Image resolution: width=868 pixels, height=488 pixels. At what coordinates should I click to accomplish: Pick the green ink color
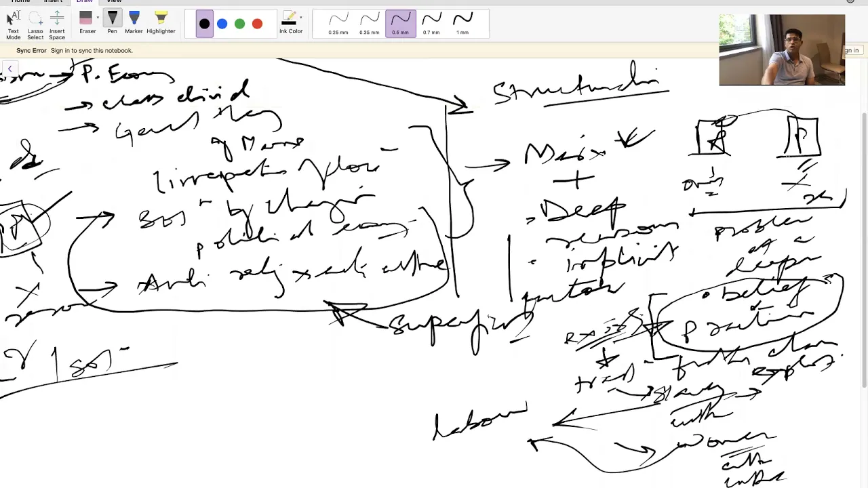pos(239,24)
